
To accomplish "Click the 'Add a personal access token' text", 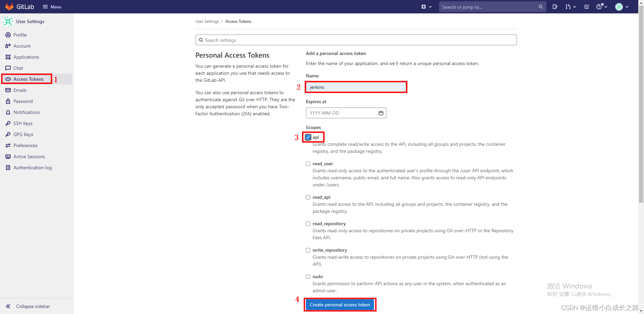I will click(x=336, y=53).
